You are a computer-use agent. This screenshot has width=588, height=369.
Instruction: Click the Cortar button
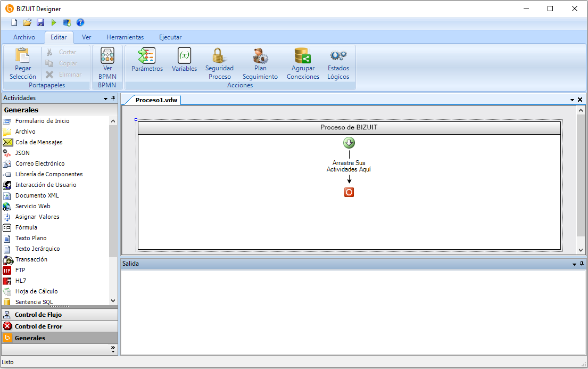pyautogui.click(x=63, y=52)
